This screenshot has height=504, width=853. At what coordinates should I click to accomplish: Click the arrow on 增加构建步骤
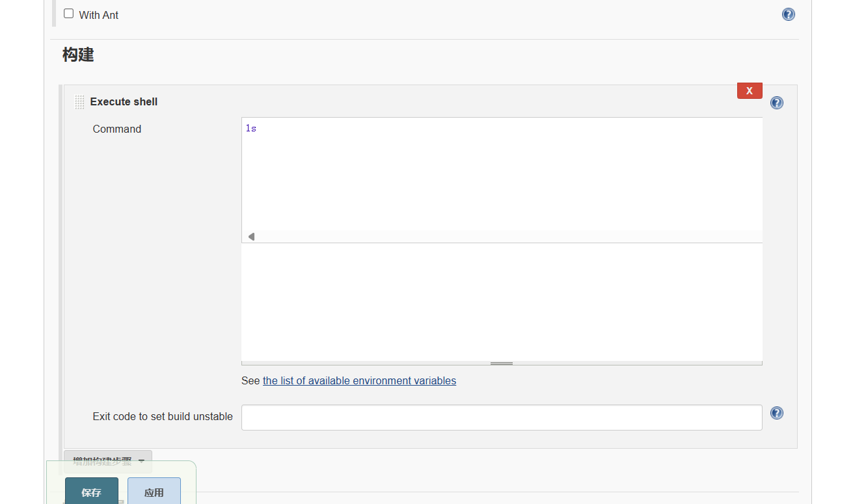click(142, 461)
